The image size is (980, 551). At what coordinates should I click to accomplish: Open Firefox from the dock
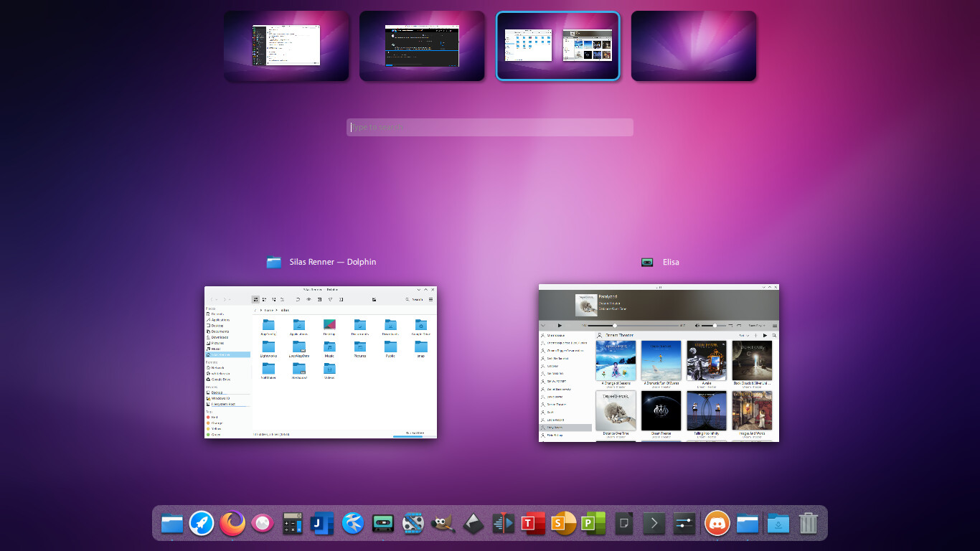point(232,524)
